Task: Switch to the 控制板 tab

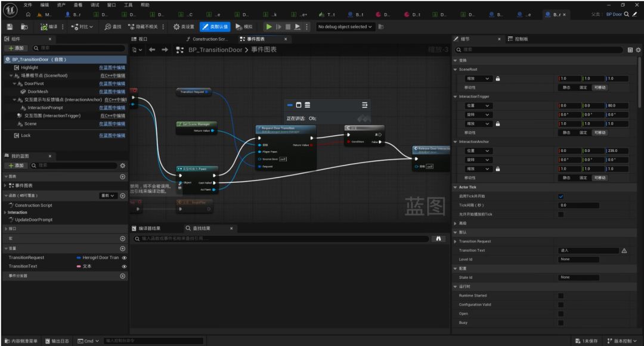Action: pos(518,39)
